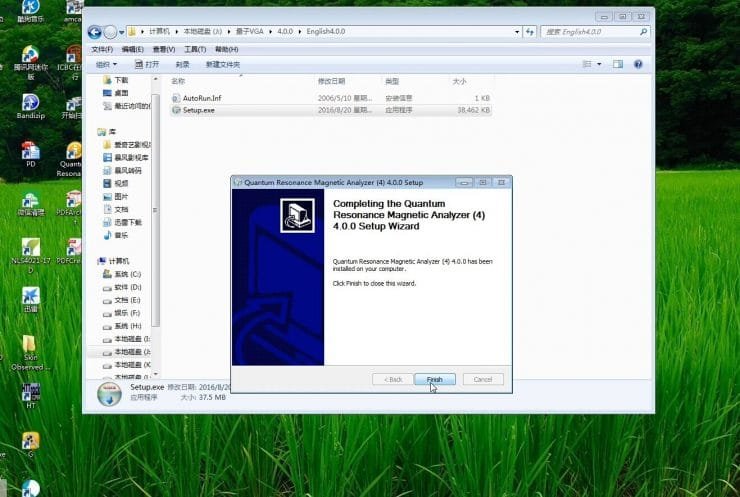This screenshot has width=740, height=497.
Task: Click the Quantum Resonance desktop shortcut
Action: [x=72, y=160]
